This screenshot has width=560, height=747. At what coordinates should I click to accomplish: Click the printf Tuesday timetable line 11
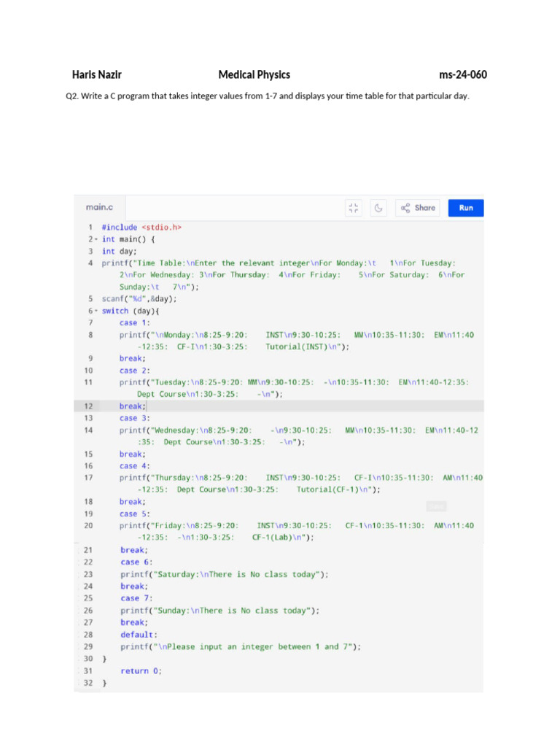(295, 388)
